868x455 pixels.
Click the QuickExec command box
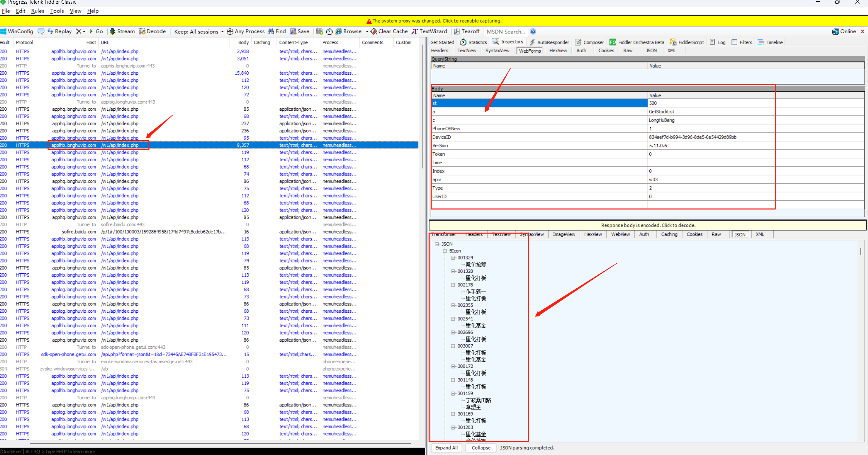212,452
